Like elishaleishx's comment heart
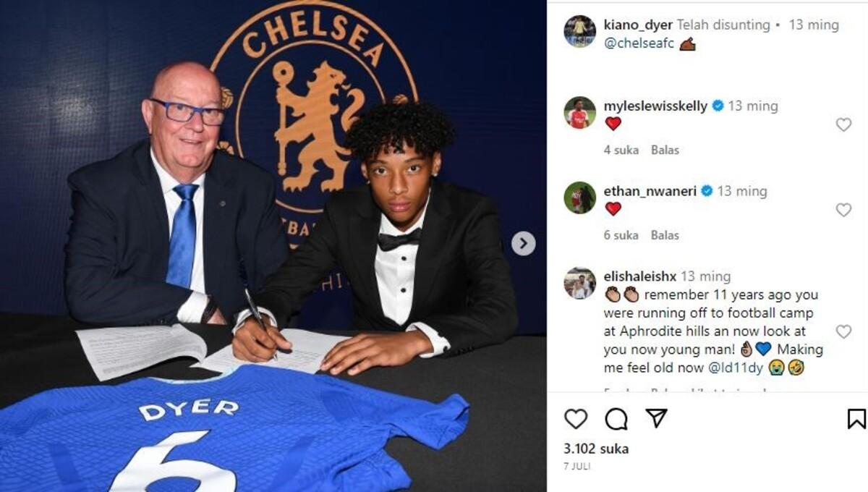868x492 pixels. pyautogui.click(x=843, y=331)
